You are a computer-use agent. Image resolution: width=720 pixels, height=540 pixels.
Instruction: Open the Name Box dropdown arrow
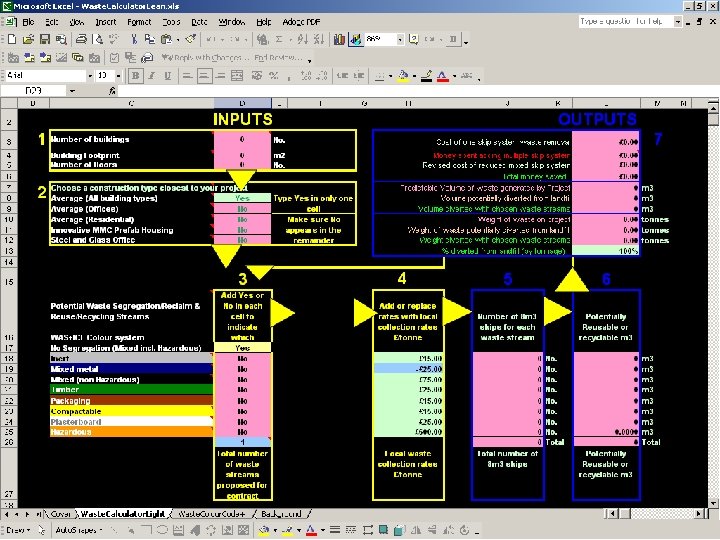coord(72,91)
